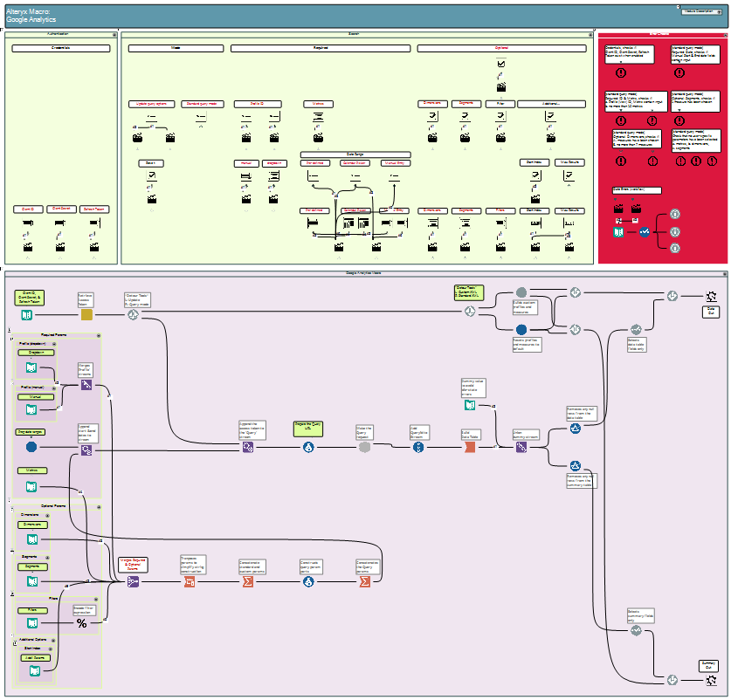Click the Filter tool removing null rows from the data table
Viewport: 731px width, 700px height.
point(576,429)
